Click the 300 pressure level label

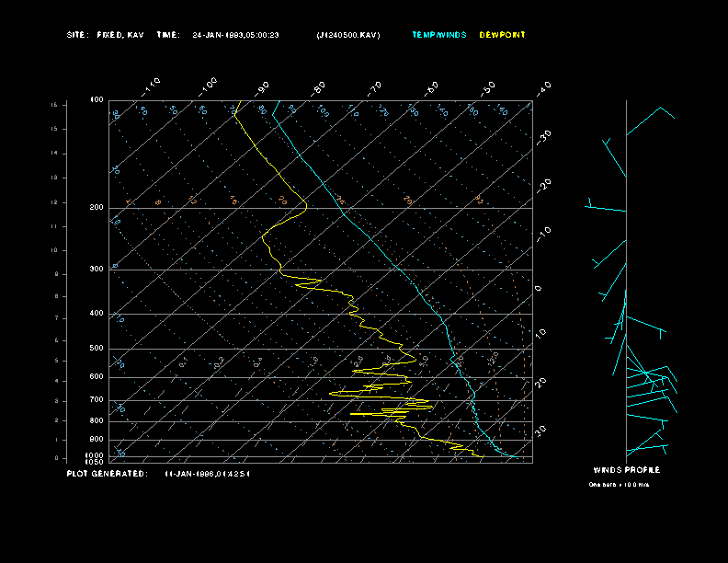click(x=97, y=269)
